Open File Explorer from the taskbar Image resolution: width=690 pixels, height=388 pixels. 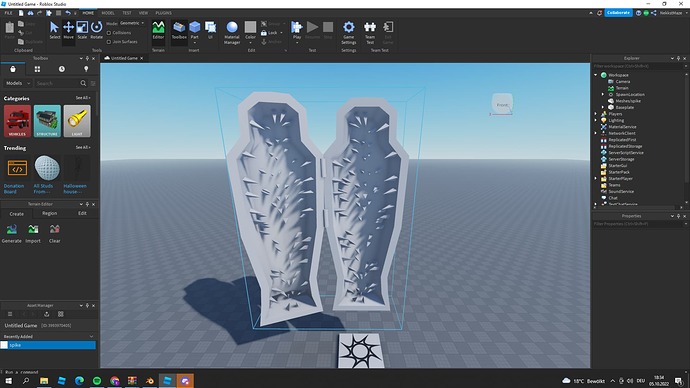click(x=44, y=381)
